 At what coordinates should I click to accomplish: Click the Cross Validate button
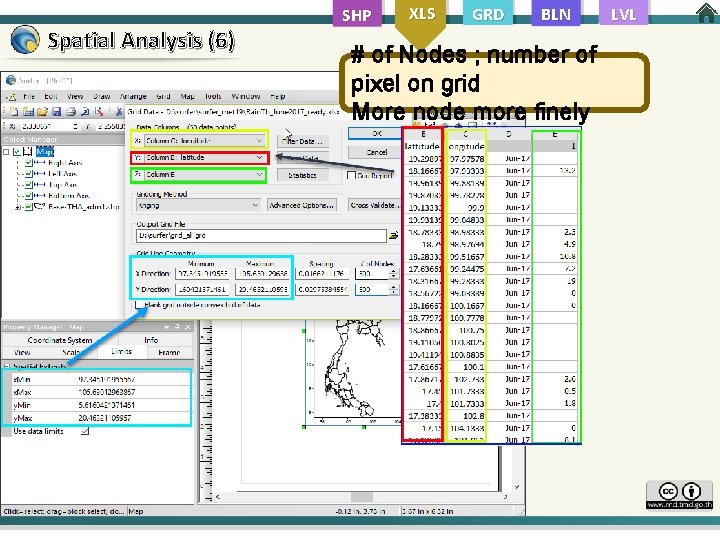click(374, 205)
